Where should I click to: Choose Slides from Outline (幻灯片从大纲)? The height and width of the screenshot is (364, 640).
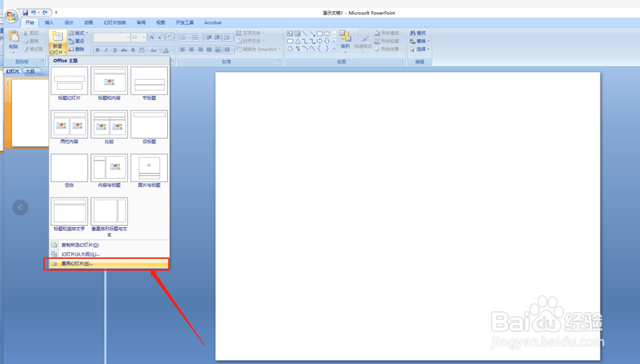click(x=109, y=254)
